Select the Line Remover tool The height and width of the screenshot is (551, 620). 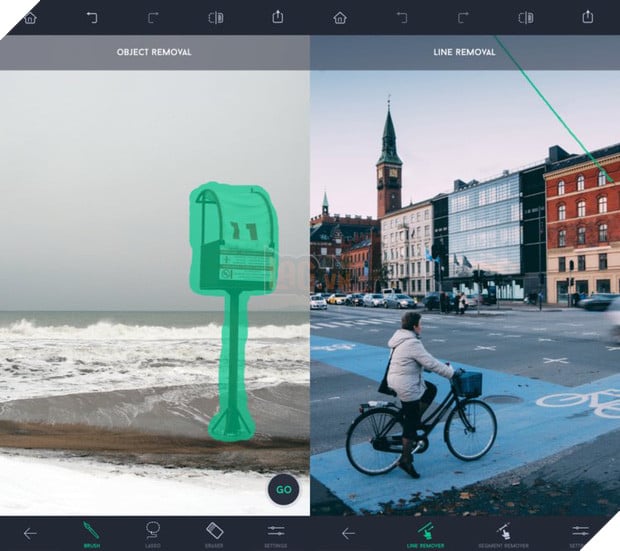pos(425,534)
